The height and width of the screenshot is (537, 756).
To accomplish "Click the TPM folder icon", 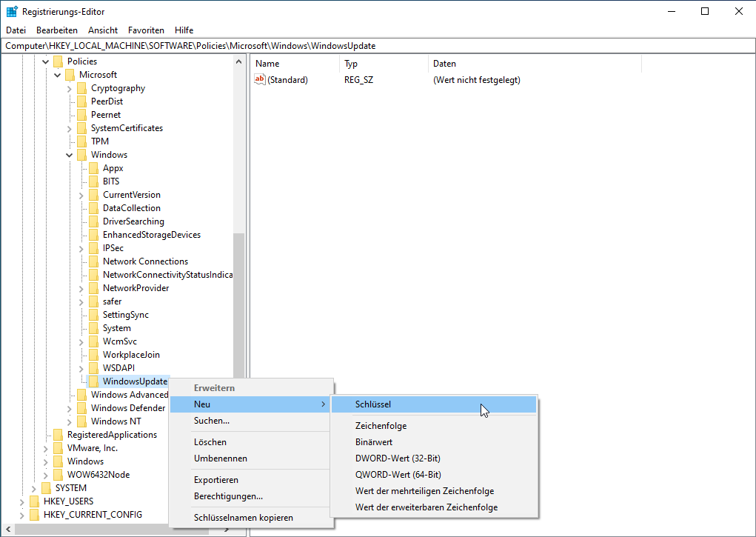I will (x=82, y=141).
